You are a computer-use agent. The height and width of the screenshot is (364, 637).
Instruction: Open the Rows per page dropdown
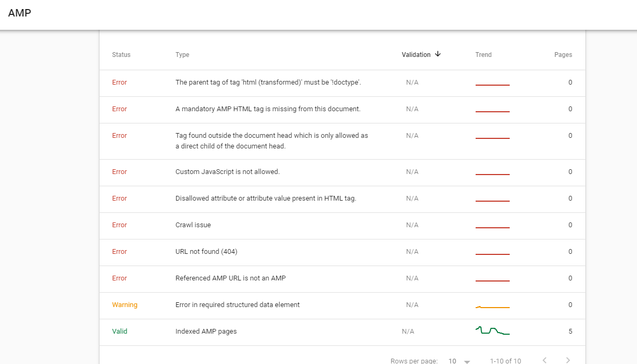pyautogui.click(x=459, y=361)
